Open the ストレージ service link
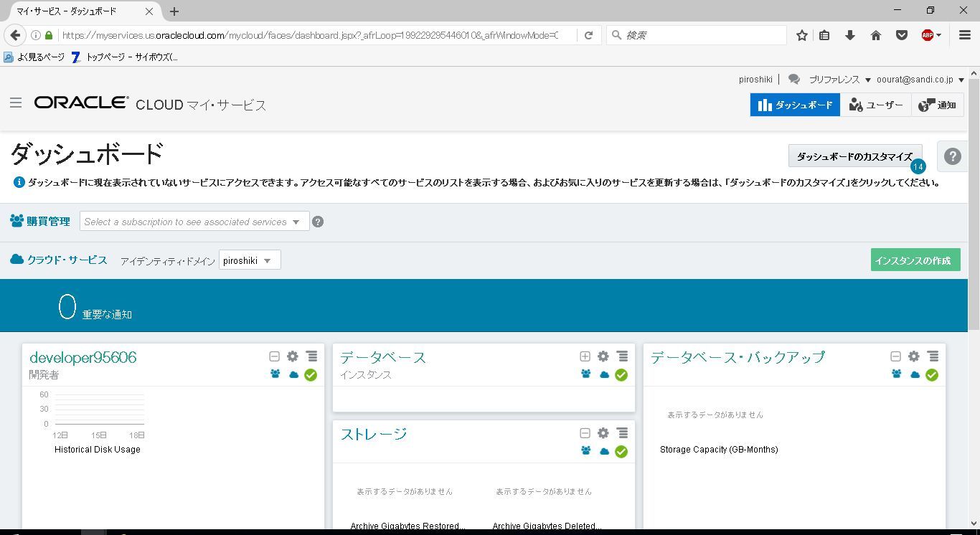Image resolution: width=980 pixels, height=535 pixels. [374, 434]
